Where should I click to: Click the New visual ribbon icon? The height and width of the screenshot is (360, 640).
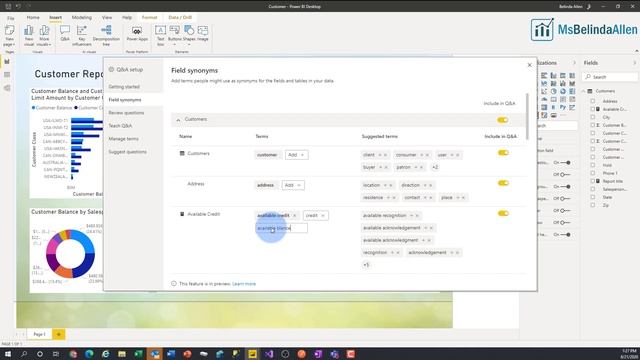[29, 35]
